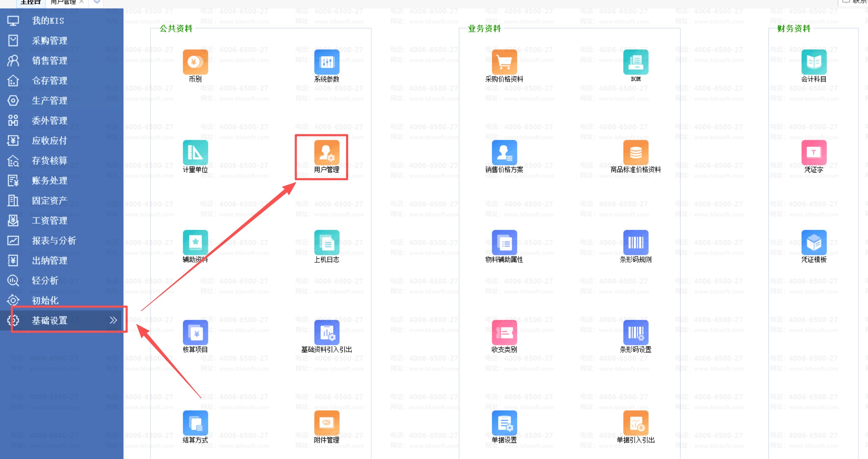Click the add-tab plus icon
Screen dimensions: 868x459
[x=97, y=2]
